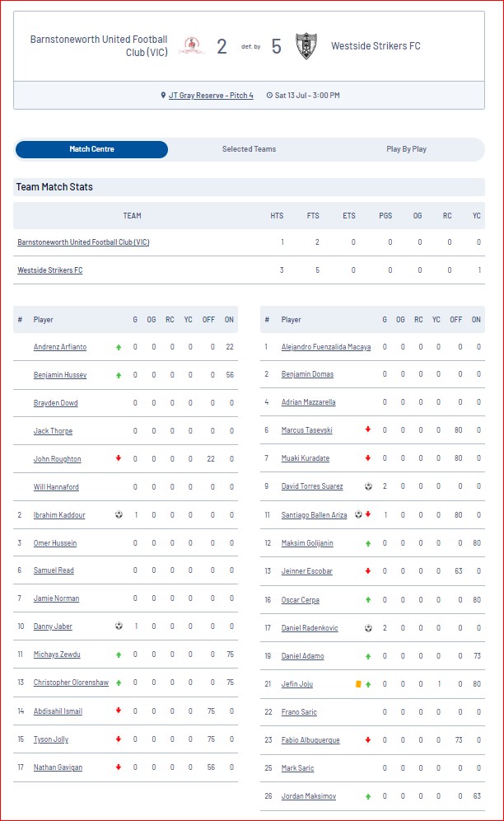Screen dimensions: 504x821
Task: Open Alejandro Fuenzalida Macaya player link
Action: pos(326,347)
